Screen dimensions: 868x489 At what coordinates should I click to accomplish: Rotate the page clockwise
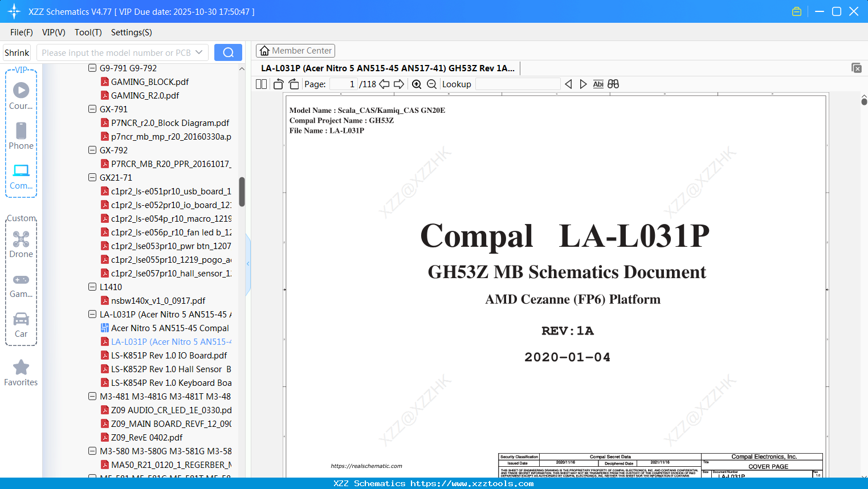(x=294, y=84)
